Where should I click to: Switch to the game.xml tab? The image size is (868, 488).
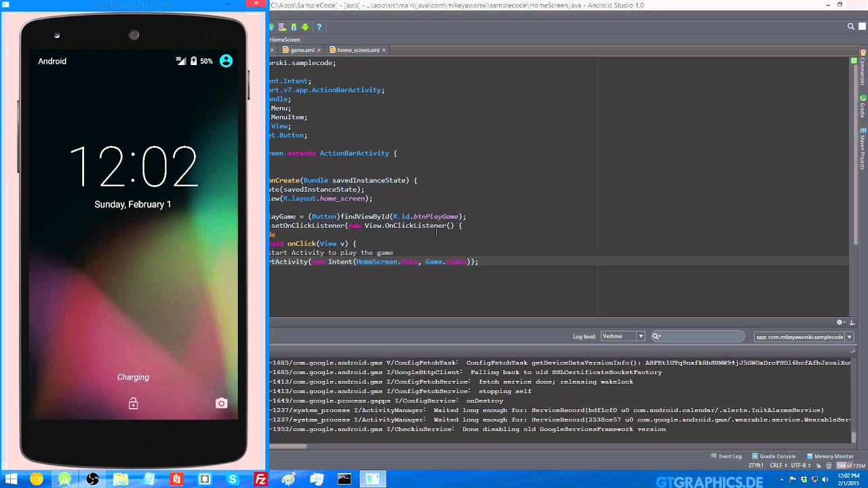coord(302,50)
